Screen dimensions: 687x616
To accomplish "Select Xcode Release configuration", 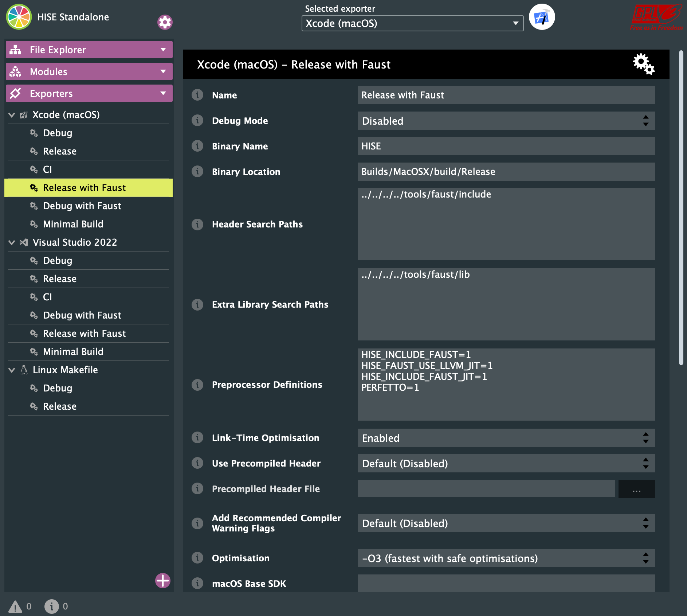I will (89, 151).
